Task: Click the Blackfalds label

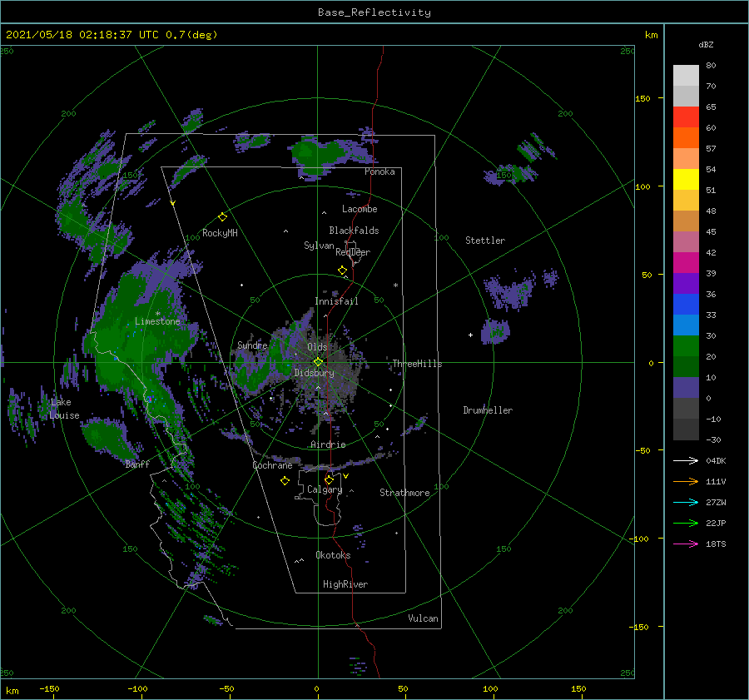Action: [x=354, y=231]
